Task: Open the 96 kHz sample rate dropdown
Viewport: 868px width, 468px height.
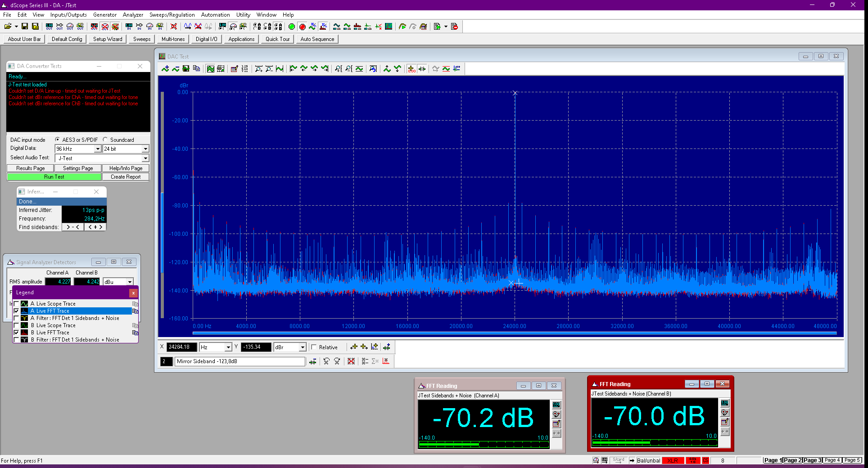Action: [97, 149]
